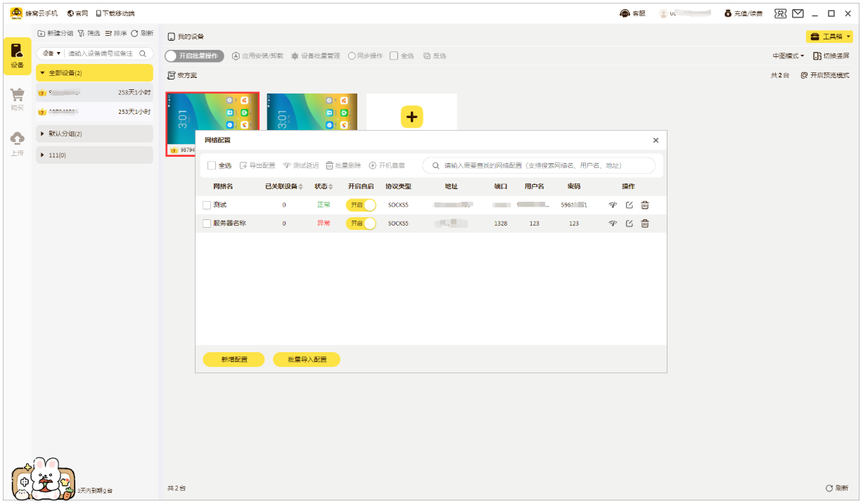Tick 全选 checkbox in network config dialog
Viewport: 863px width, 504px height.
pyautogui.click(x=212, y=166)
